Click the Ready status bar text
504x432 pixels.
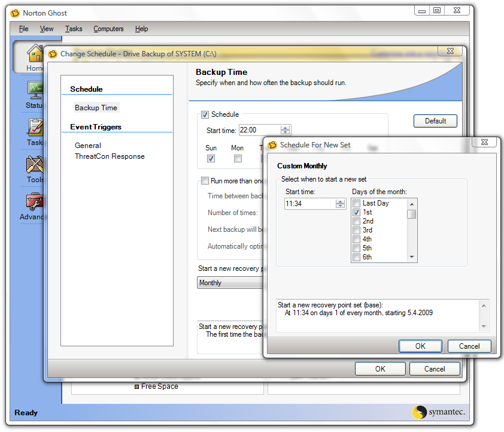click(x=26, y=413)
